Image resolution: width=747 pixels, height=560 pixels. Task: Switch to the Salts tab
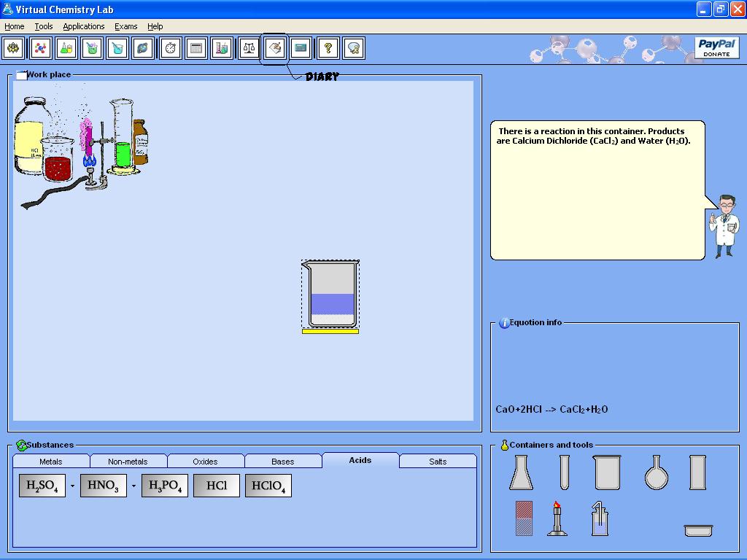click(x=438, y=461)
